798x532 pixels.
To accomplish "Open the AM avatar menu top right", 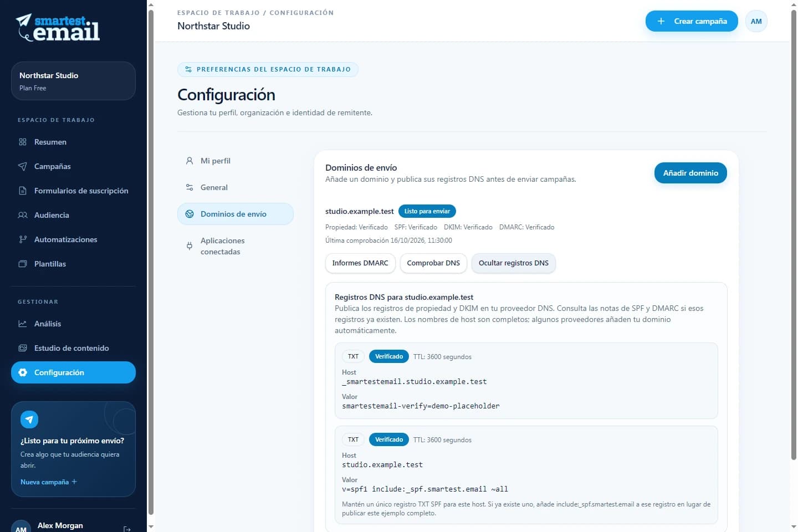I will coord(756,21).
